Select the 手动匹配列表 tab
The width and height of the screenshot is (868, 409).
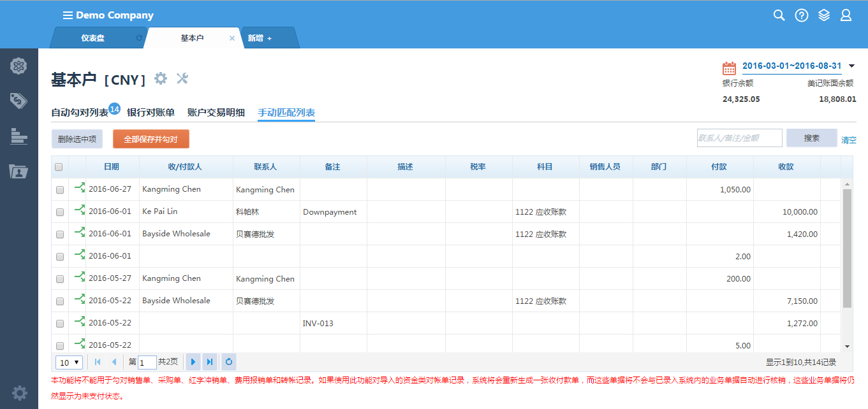[x=286, y=113]
